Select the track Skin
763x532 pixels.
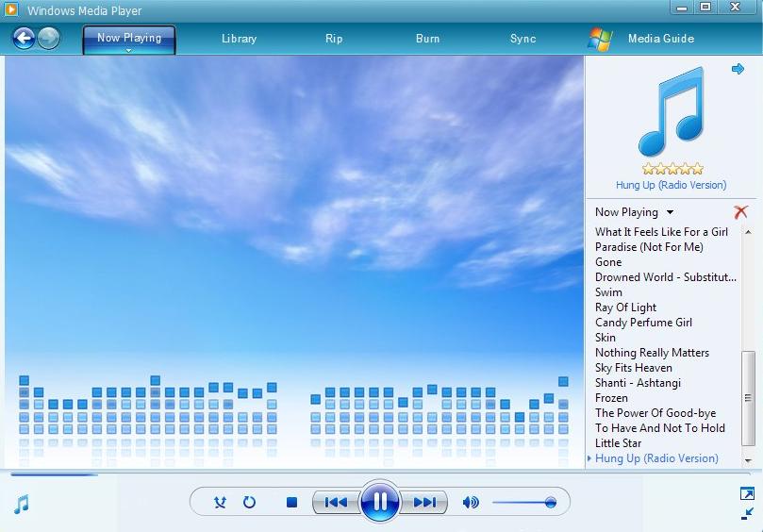point(605,338)
